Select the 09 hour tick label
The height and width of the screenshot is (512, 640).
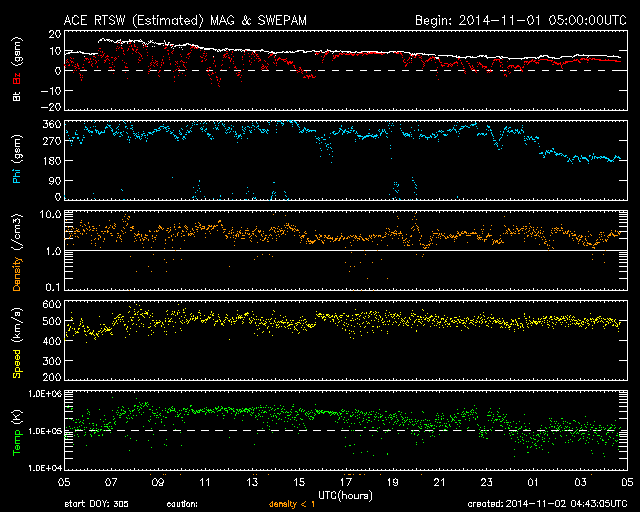(x=158, y=481)
